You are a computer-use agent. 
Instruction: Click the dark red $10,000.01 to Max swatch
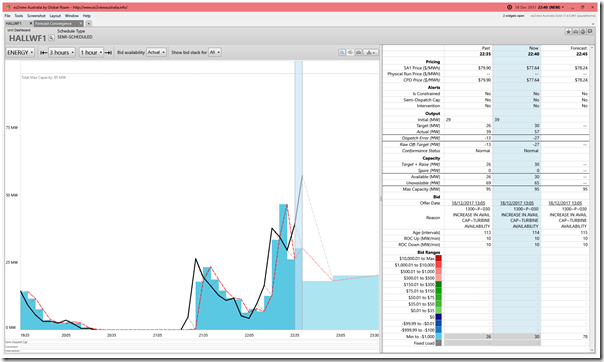coord(438,258)
